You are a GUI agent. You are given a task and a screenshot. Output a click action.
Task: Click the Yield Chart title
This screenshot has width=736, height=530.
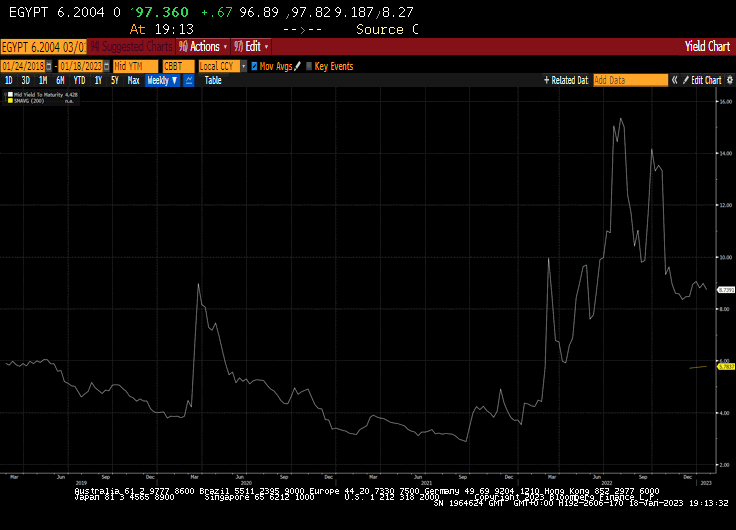click(x=707, y=46)
